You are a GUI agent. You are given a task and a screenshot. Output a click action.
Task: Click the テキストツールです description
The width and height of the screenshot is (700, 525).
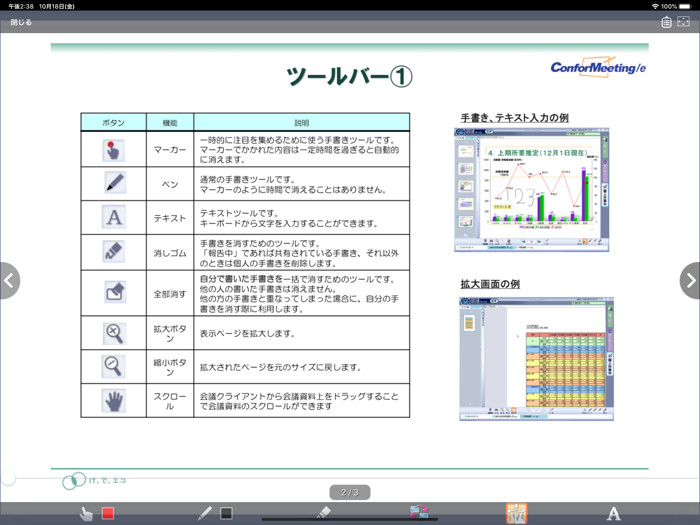pos(239,213)
